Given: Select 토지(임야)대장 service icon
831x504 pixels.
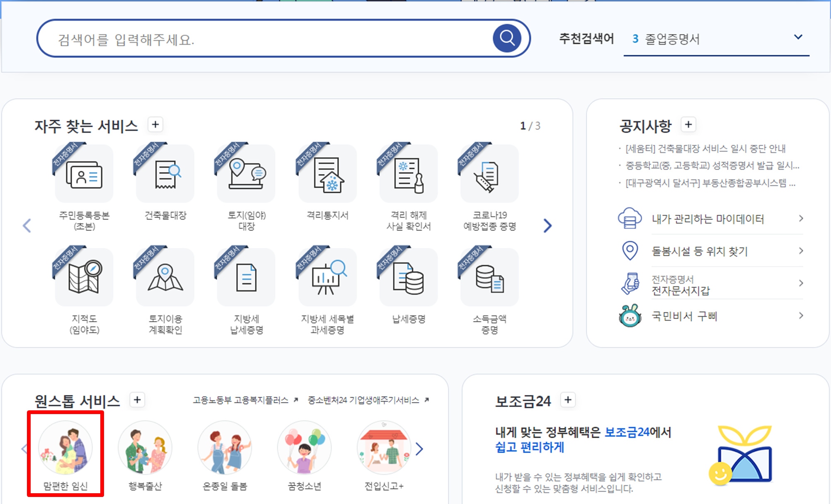Looking at the screenshot, I should coord(247,174).
